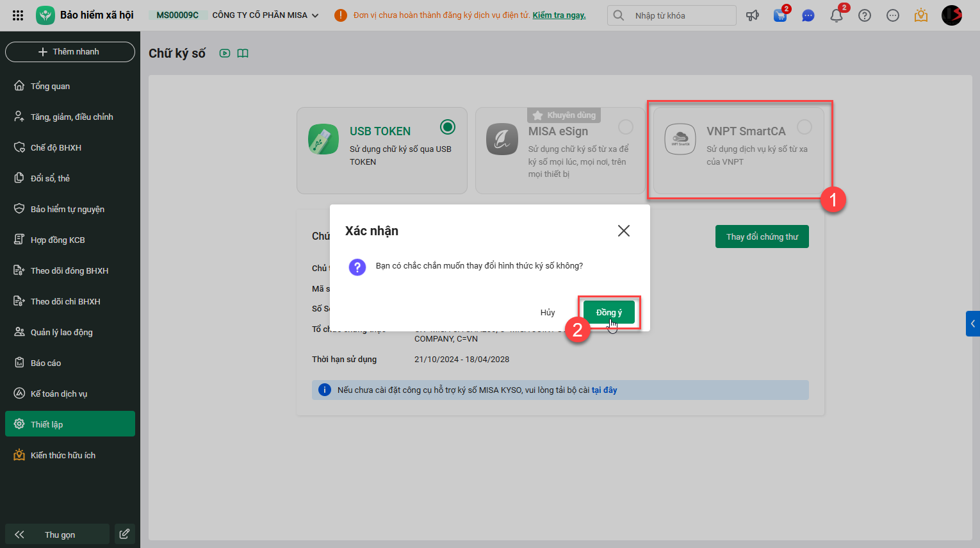This screenshot has width=980, height=548.
Task: Open Kế toán dịch vụ menu item
Action: tap(70, 394)
